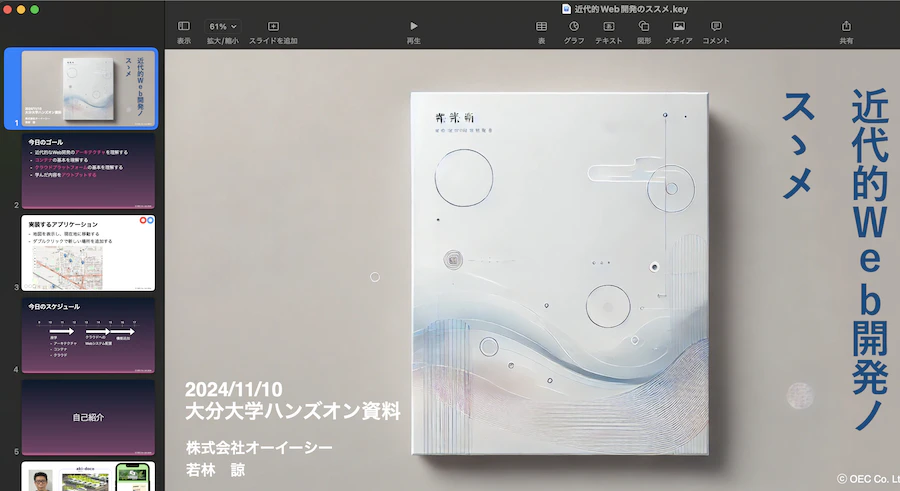Select the text 大分大学ハンズオン資料 on the slide
The image size is (900, 491).
click(x=293, y=411)
